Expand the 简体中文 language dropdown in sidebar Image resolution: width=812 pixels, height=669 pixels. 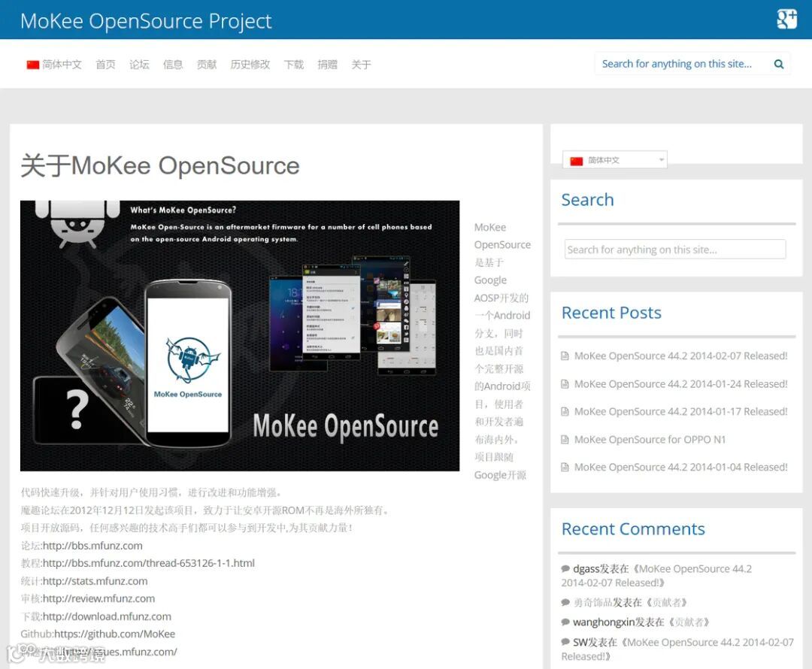tap(615, 160)
